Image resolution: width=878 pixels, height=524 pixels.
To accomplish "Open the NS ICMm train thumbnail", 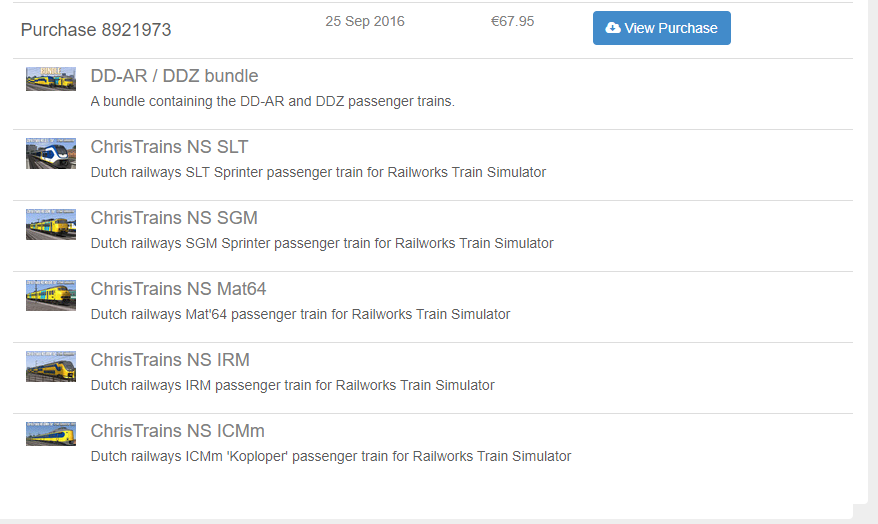I will point(51,434).
